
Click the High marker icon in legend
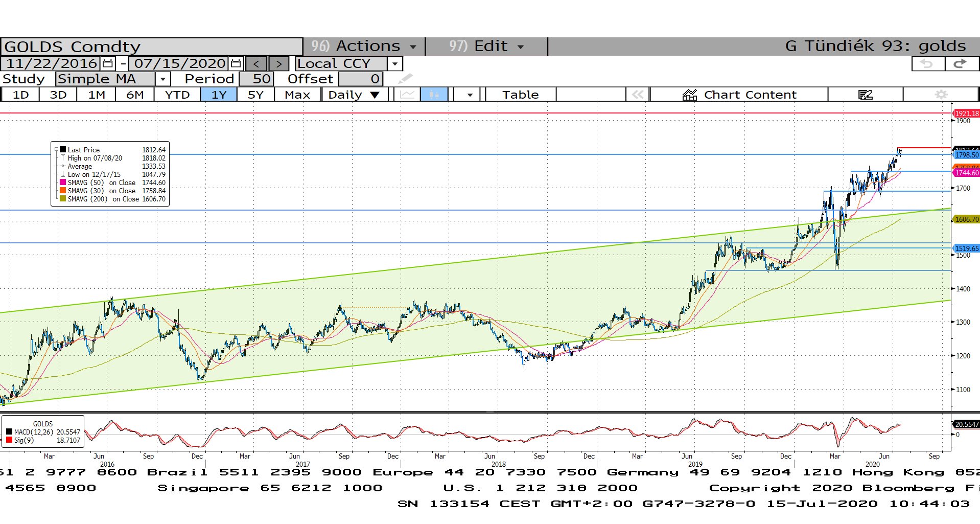tap(63, 158)
